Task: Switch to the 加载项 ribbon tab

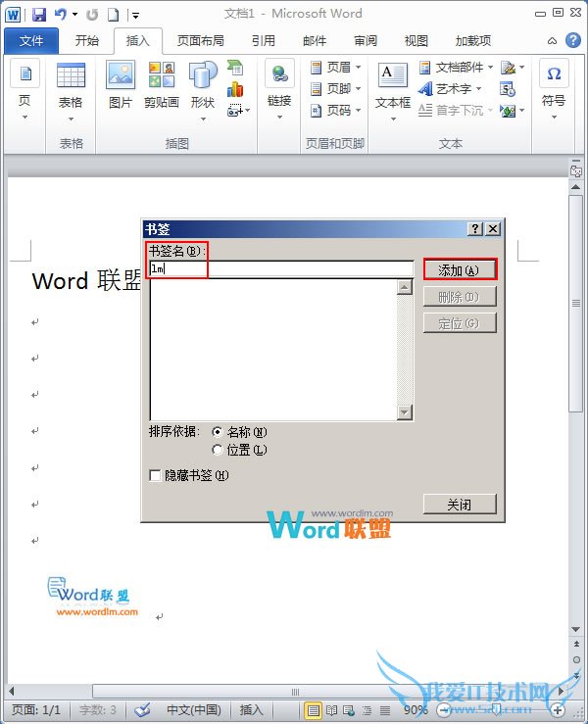Action: click(x=473, y=41)
